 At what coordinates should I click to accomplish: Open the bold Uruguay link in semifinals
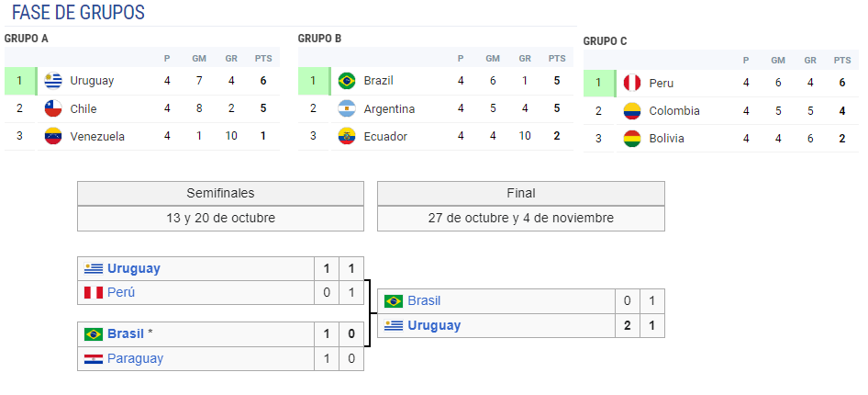tap(134, 268)
